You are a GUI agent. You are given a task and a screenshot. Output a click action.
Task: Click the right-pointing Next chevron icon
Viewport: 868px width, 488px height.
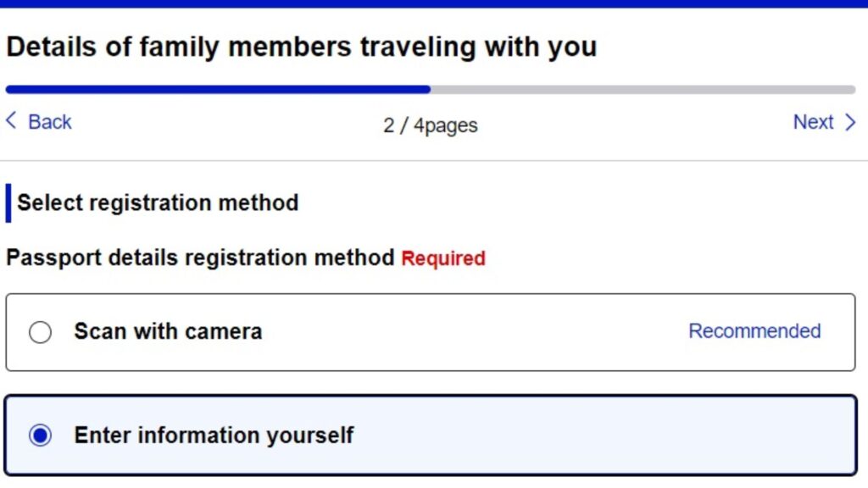[851, 122]
